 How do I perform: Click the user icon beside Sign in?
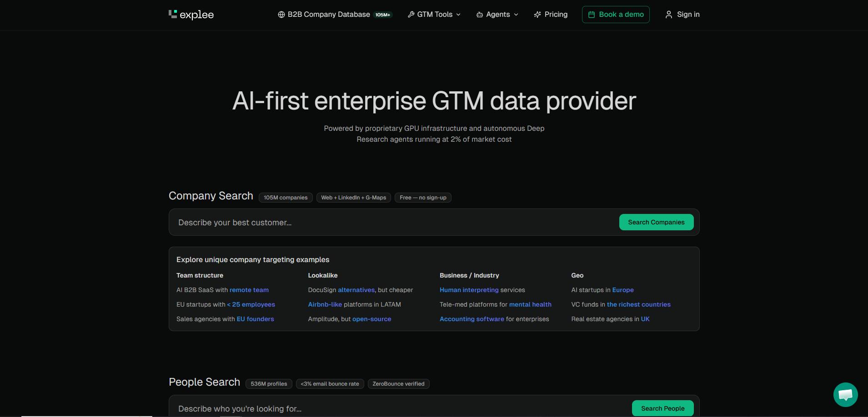(669, 15)
